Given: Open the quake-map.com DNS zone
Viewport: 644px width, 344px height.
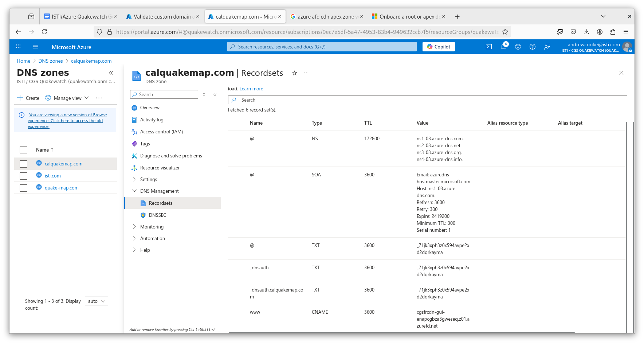Looking at the screenshot, I should [62, 188].
